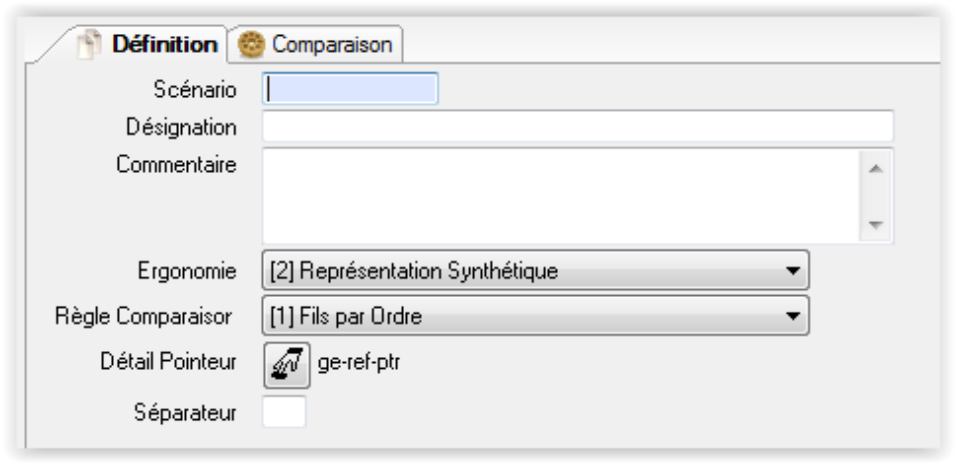Focus the small Séparateur input box
956x464 pixels.
(x=284, y=411)
